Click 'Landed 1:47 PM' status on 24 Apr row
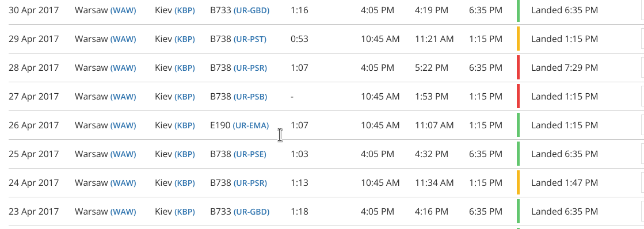Image resolution: width=644 pixels, height=229 pixels. (x=565, y=182)
